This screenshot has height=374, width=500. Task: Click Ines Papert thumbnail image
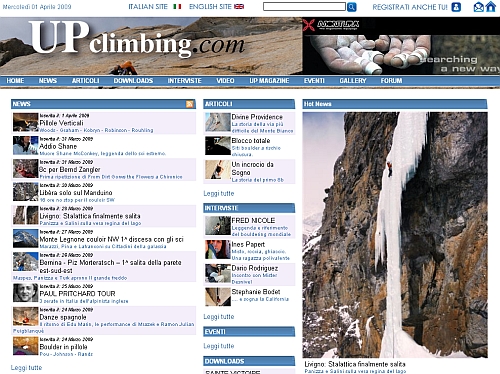click(x=218, y=249)
